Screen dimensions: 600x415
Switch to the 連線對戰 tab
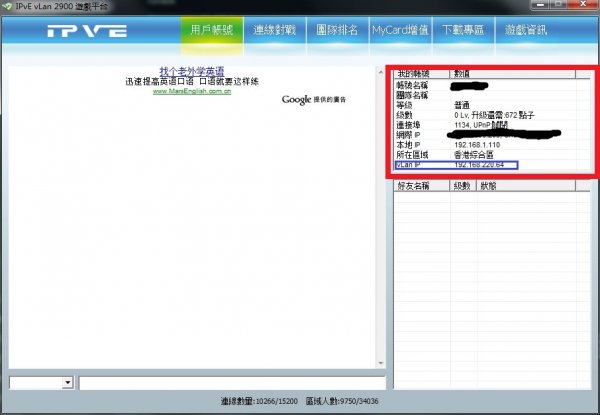(274, 30)
